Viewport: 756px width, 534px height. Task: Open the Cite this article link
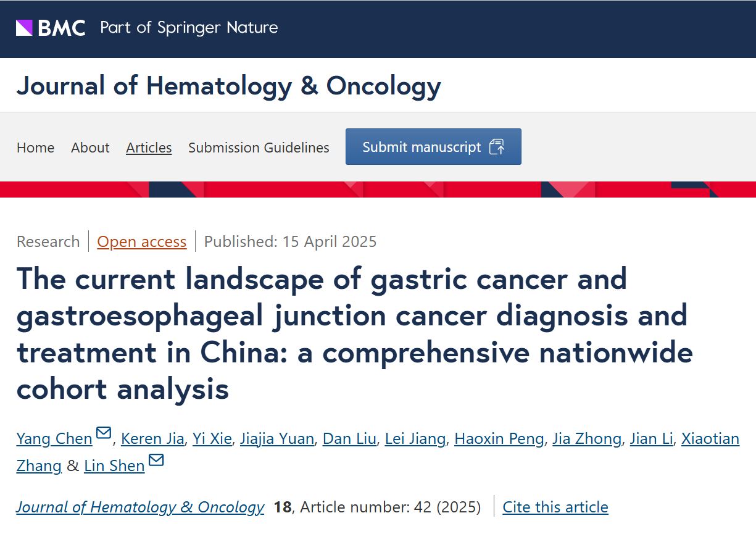tap(555, 507)
